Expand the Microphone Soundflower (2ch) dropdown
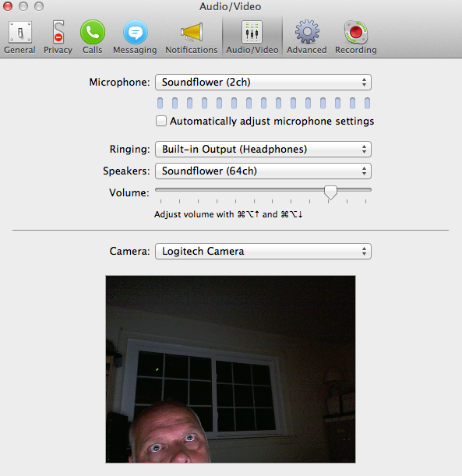462x476 pixels. point(263,83)
